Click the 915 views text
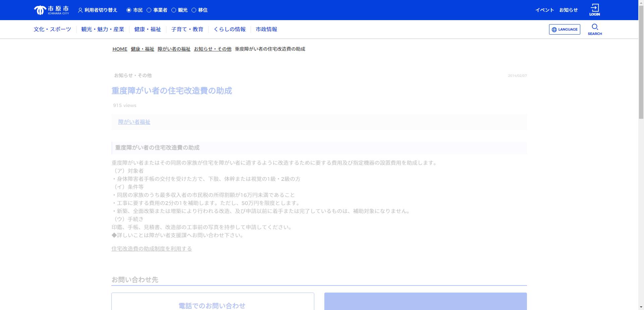 (x=124, y=105)
